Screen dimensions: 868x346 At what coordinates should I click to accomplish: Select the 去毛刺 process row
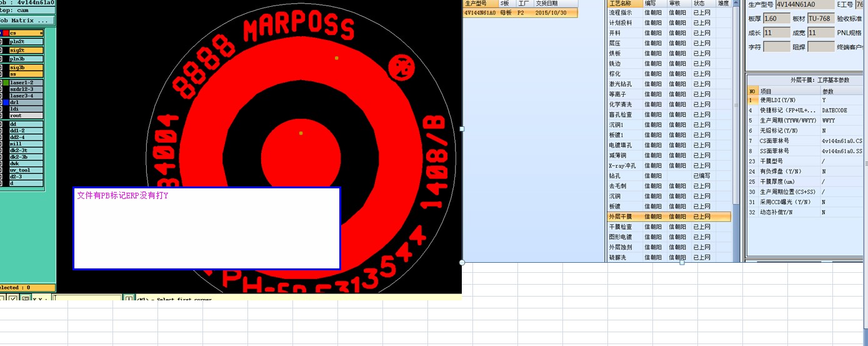(x=669, y=186)
